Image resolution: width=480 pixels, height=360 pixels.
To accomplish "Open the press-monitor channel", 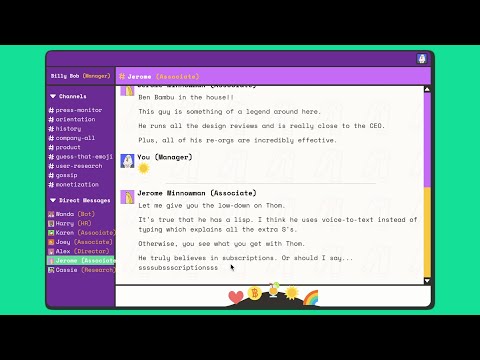I will pos(75,110).
